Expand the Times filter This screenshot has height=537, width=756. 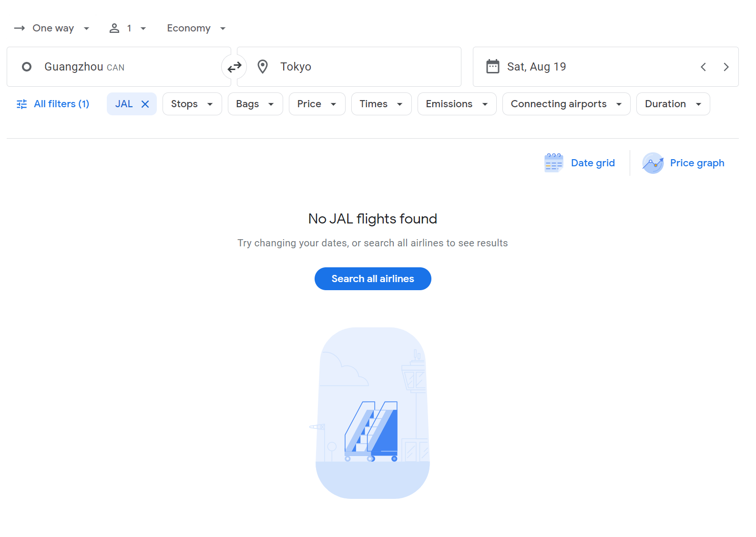pyautogui.click(x=381, y=104)
